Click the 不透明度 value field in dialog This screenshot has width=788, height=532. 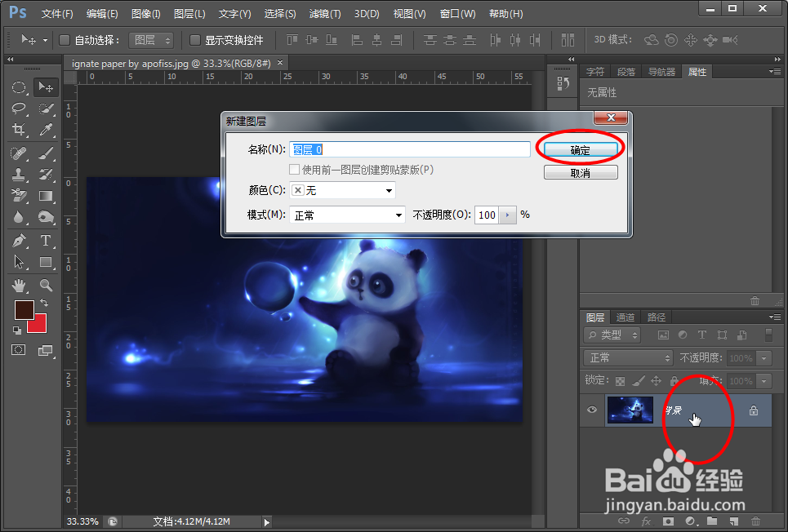point(487,215)
